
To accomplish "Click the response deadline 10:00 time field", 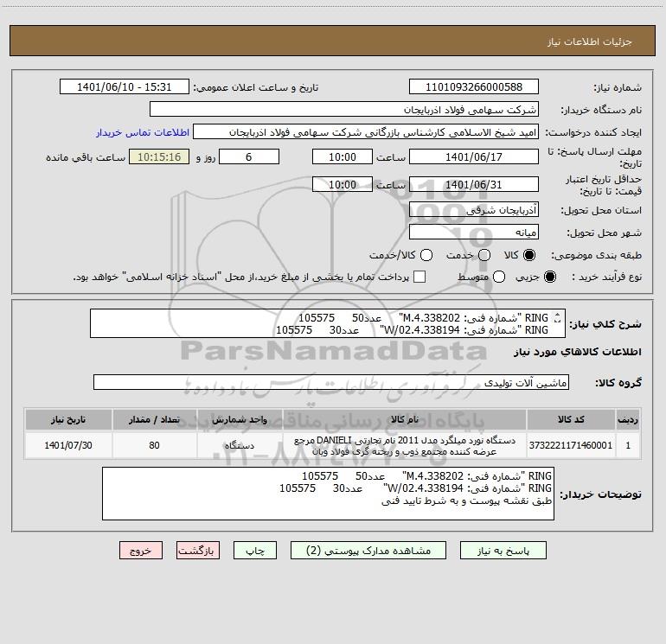I will [x=343, y=156].
